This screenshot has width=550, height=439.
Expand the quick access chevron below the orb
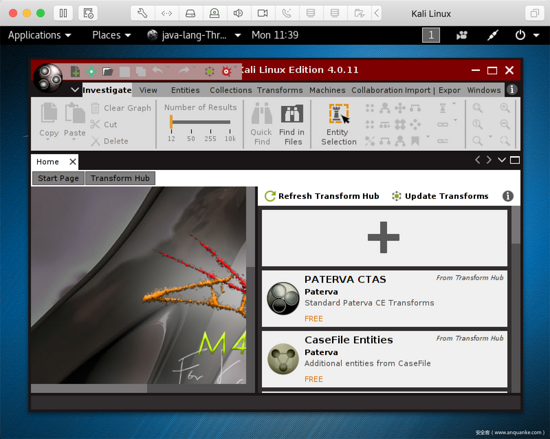pyautogui.click(x=74, y=90)
